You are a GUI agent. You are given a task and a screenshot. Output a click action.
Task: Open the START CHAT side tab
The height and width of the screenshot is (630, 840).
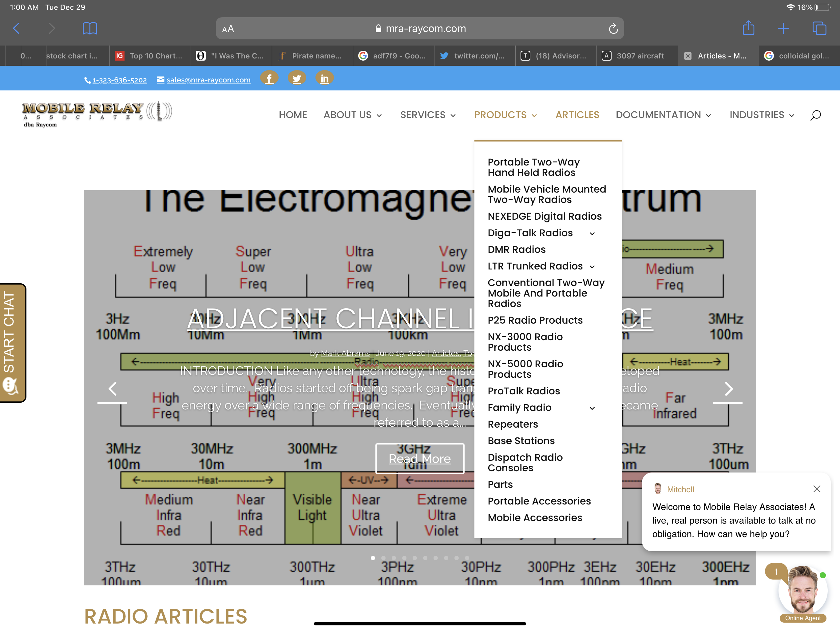13,343
